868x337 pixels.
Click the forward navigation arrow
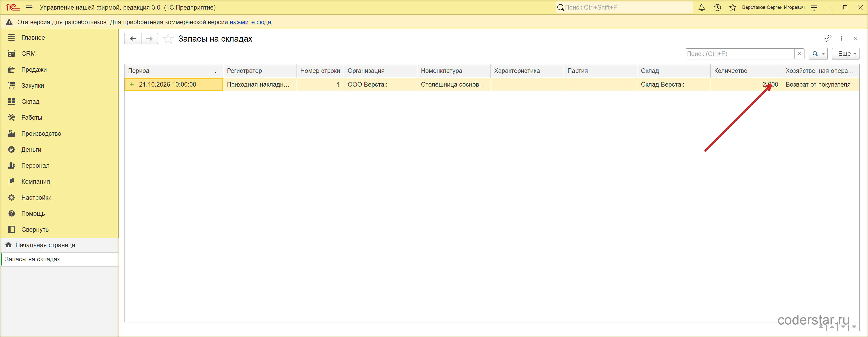(150, 39)
